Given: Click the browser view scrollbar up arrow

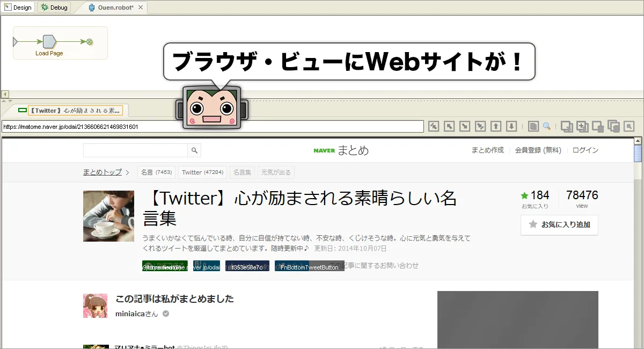Looking at the screenshot, I should [638, 141].
